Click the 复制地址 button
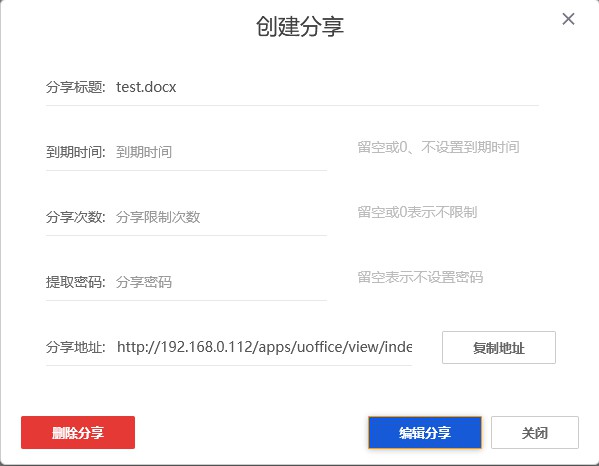 click(x=499, y=348)
